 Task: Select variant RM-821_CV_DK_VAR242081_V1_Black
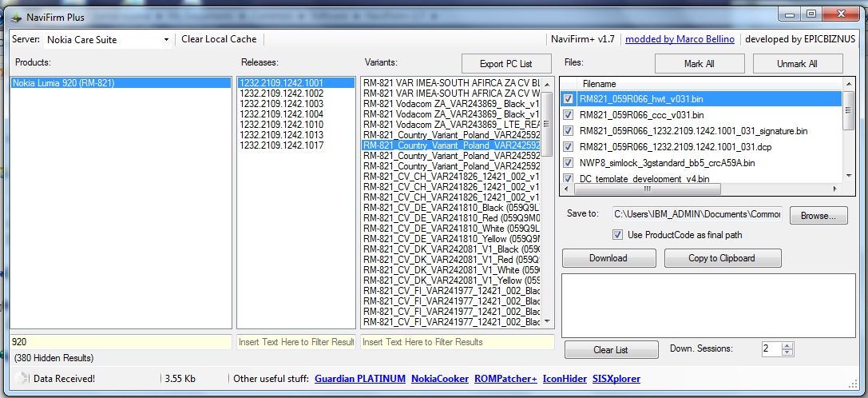coord(451,249)
